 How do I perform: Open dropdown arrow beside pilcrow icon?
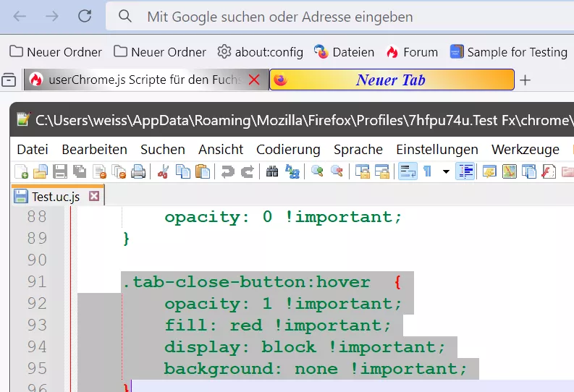[446, 171]
